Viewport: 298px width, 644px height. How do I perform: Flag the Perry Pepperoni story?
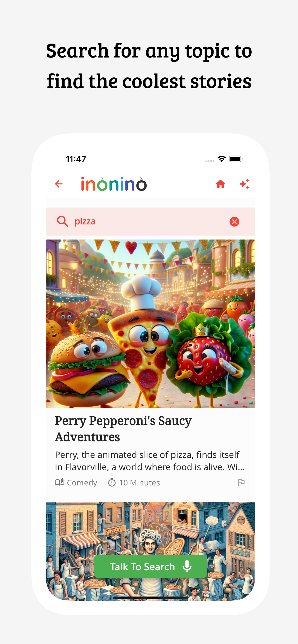coord(241,482)
